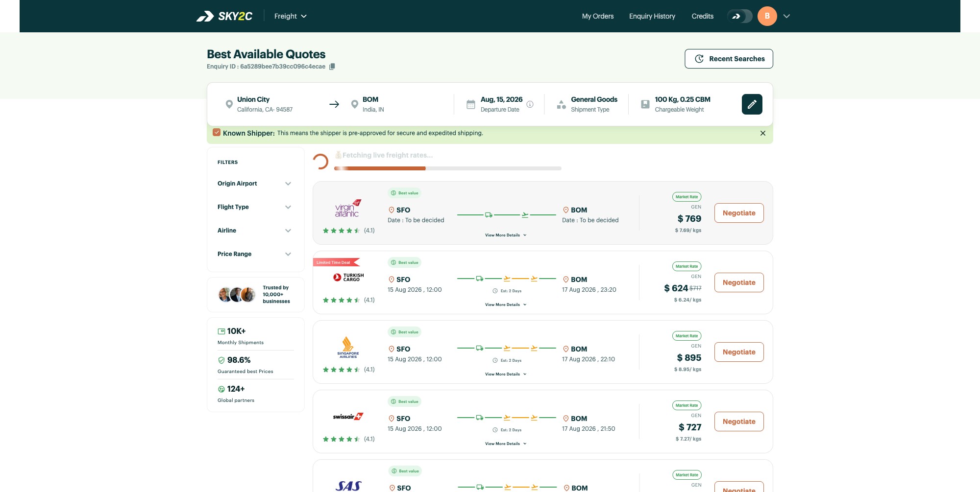980x492 pixels.
Task: Click the Singapore Airlines logo
Action: [348, 348]
